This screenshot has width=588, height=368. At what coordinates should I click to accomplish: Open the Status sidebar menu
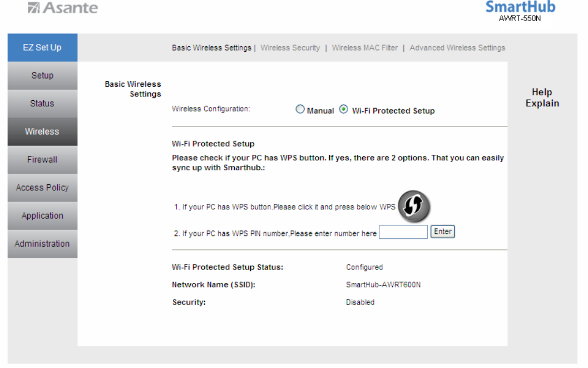[x=42, y=104]
